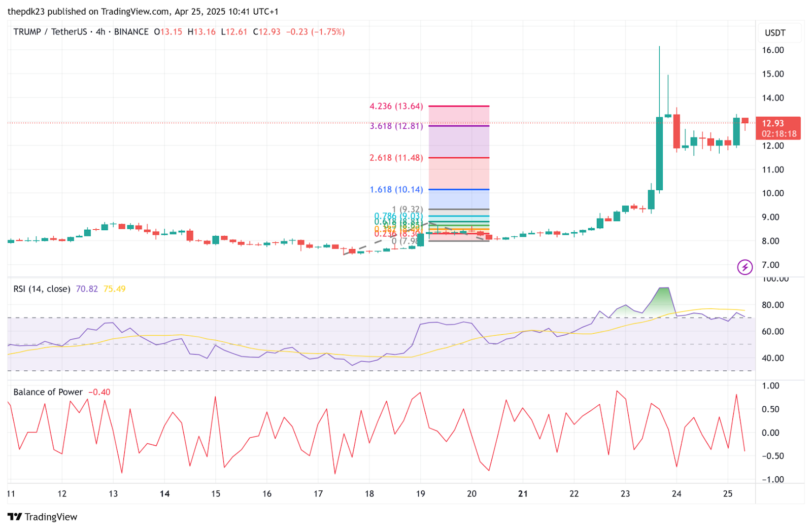Click the 60.00 RSI axis label
Viewport: 812px width, 530px height.
point(772,331)
